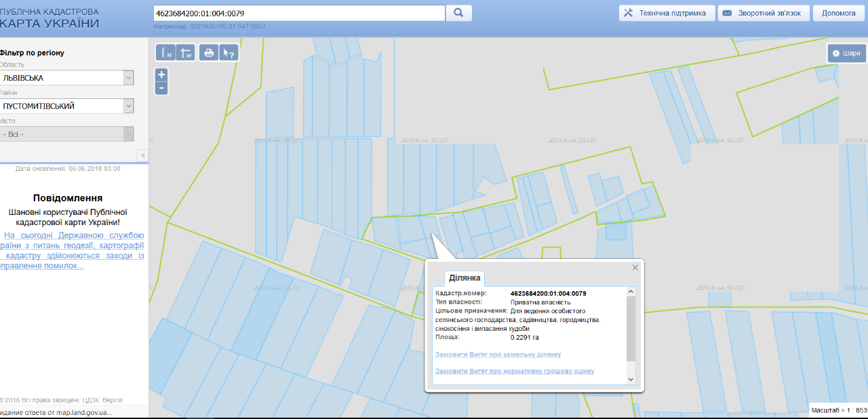Close the parcel info popup
The height and width of the screenshot is (419, 868).
(635, 267)
